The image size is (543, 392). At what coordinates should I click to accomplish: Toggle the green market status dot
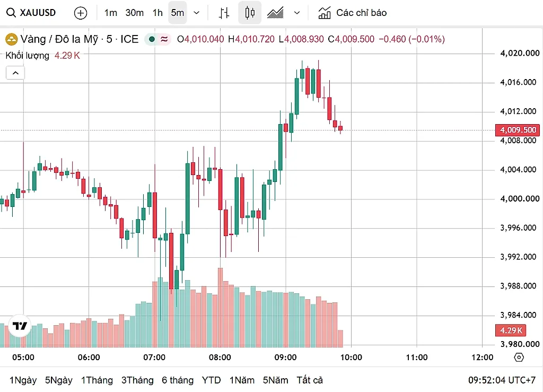pos(152,39)
